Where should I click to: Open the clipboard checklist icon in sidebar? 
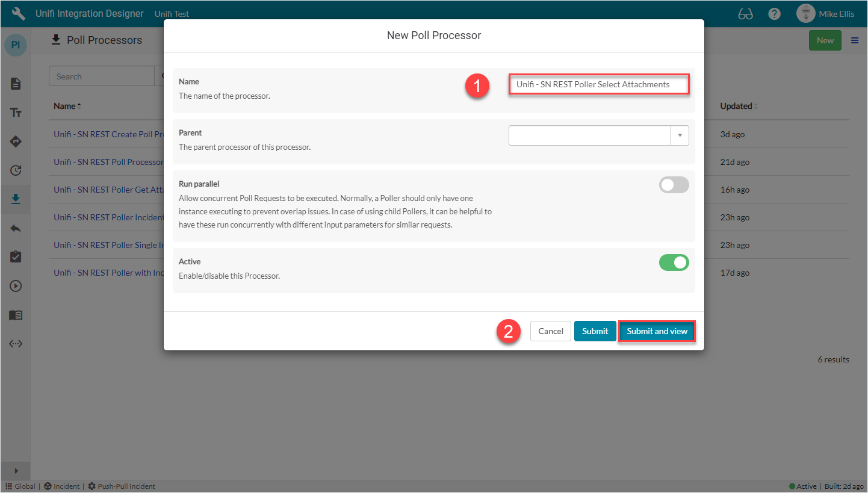[16, 256]
